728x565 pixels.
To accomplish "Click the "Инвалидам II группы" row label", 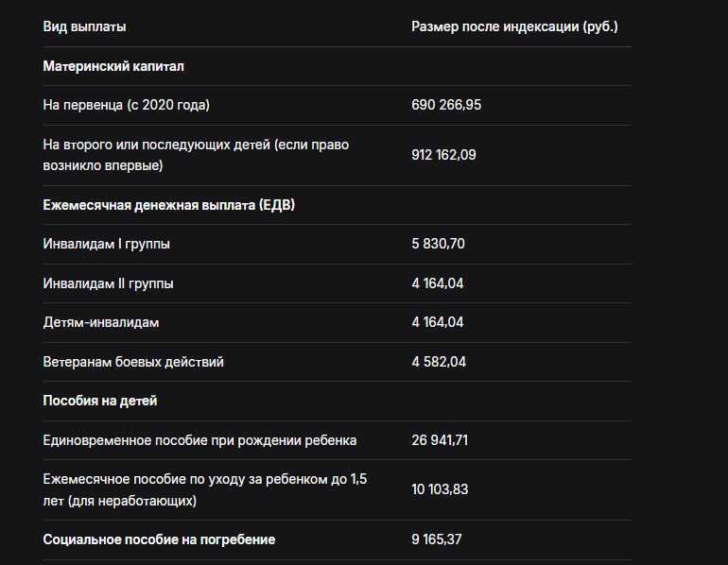I will pos(109,283).
